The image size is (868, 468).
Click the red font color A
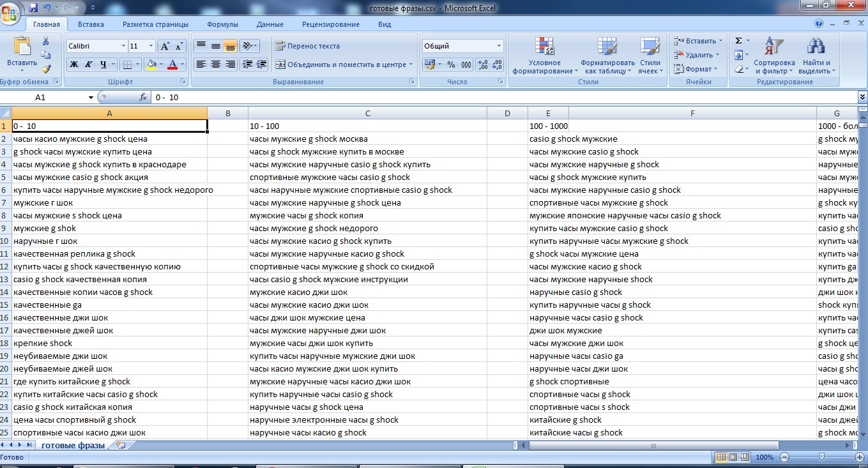pyautogui.click(x=172, y=64)
